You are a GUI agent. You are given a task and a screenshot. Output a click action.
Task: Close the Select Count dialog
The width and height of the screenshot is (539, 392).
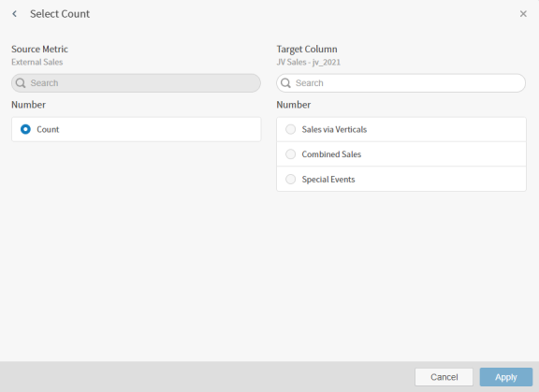tap(523, 14)
